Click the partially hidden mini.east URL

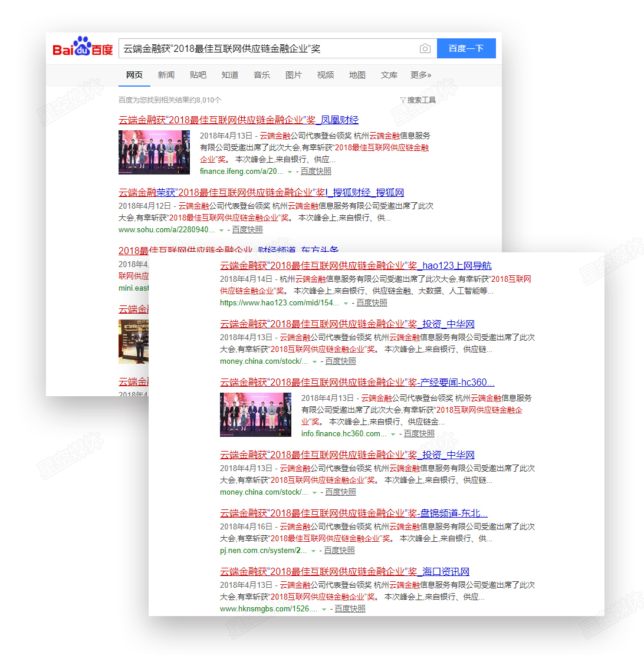134,288
